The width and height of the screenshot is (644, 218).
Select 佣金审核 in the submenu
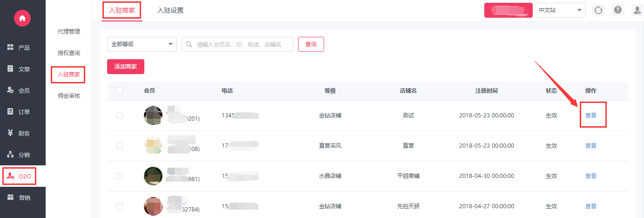(69, 96)
